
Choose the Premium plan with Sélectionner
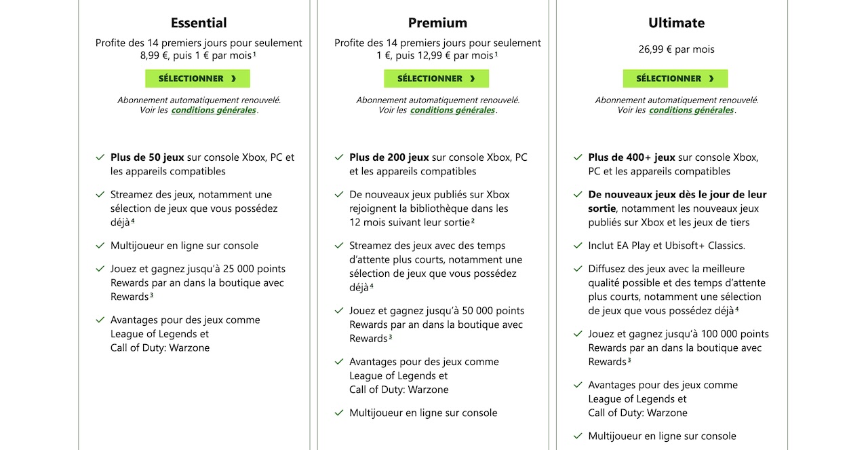(x=436, y=79)
